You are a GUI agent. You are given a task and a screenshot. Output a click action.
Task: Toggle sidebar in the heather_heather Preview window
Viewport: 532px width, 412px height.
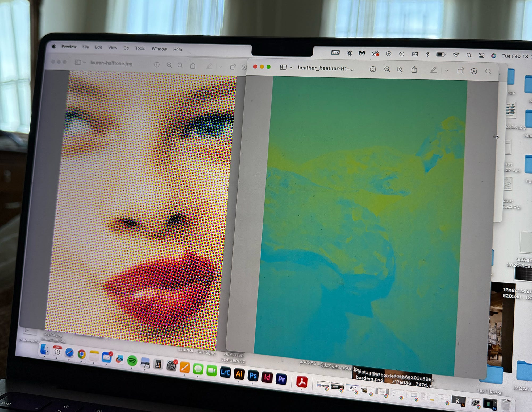pos(283,68)
